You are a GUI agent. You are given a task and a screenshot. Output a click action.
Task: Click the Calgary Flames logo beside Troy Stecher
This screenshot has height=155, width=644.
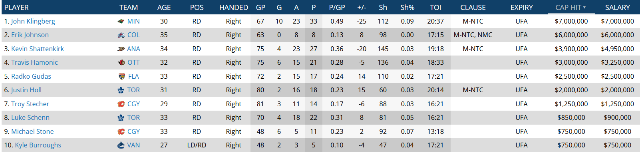pos(121,104)
